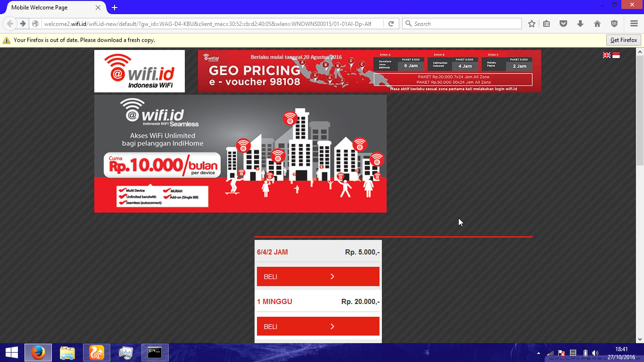Click the 1 MINGGU package title

click(275, 302)
